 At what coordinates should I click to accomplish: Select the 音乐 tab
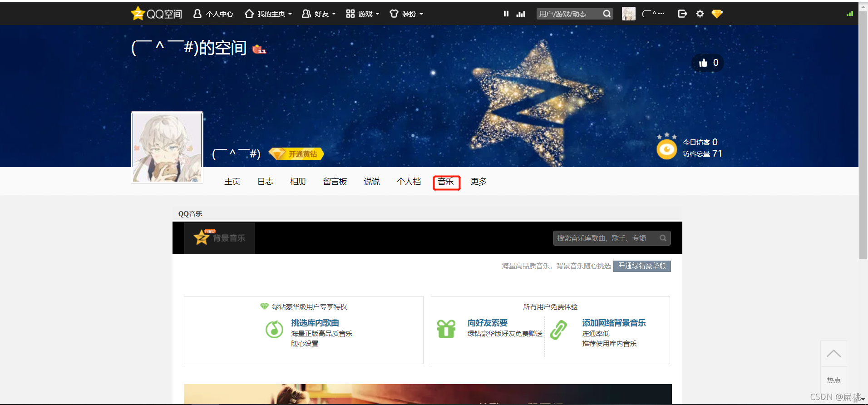point(446,182)
